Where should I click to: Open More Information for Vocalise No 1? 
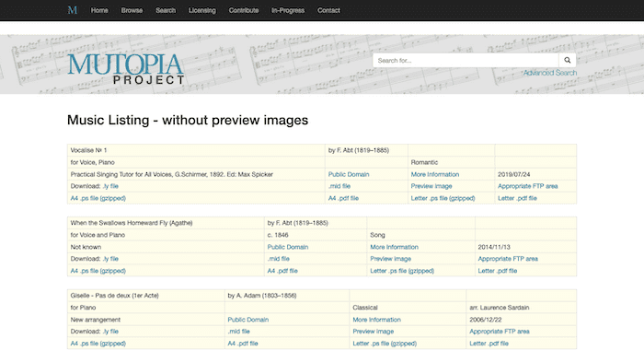(x=435, y=174)
